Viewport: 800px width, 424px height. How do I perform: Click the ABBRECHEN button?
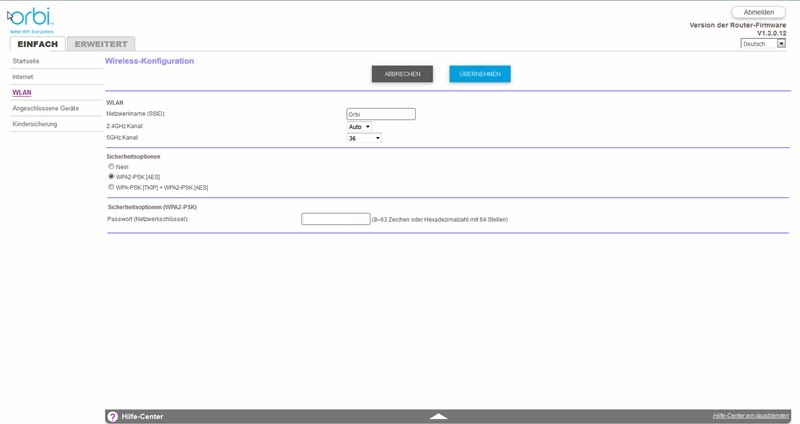coord(402,74)
